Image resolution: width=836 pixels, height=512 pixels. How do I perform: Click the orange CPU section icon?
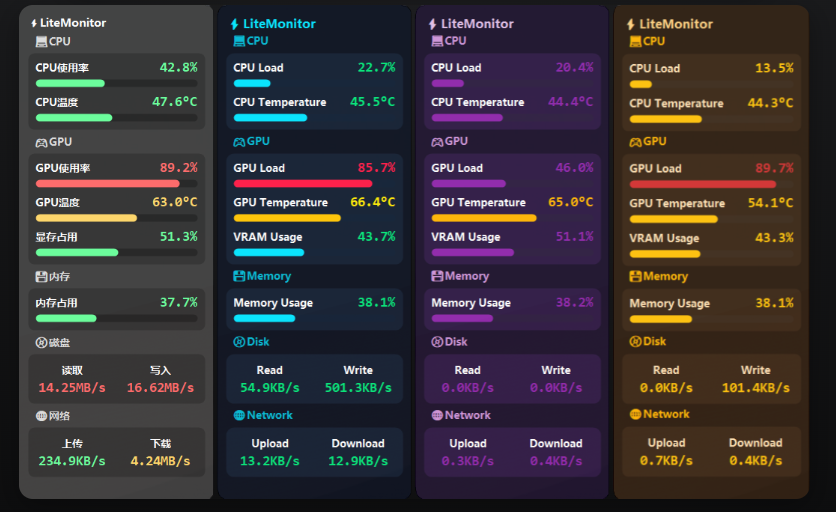[636, 42]
